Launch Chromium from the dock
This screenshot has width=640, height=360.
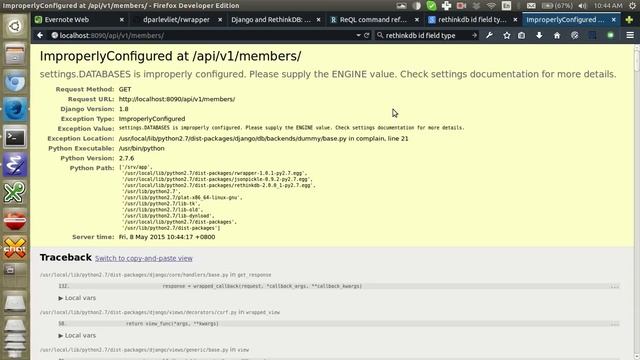(x=15, y=82)
